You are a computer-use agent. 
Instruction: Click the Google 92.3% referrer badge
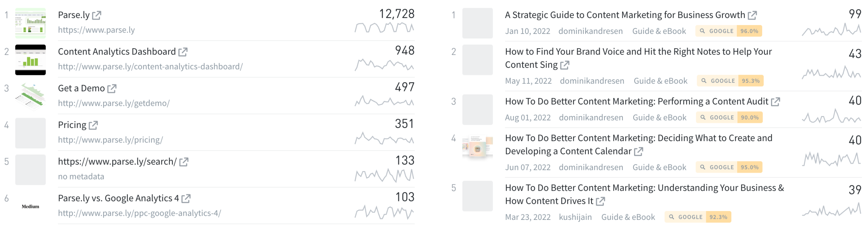[698, 217]
